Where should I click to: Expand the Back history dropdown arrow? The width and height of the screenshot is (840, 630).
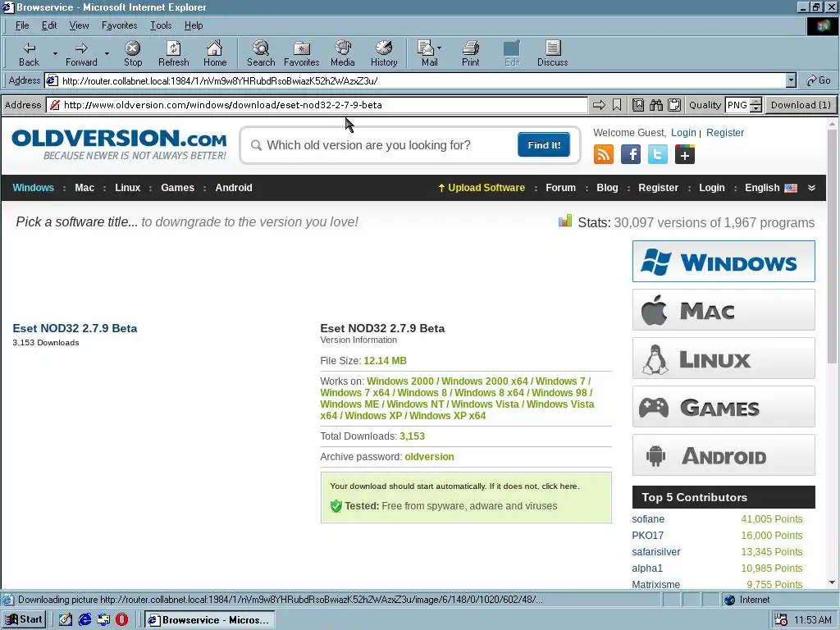(55, 53)
